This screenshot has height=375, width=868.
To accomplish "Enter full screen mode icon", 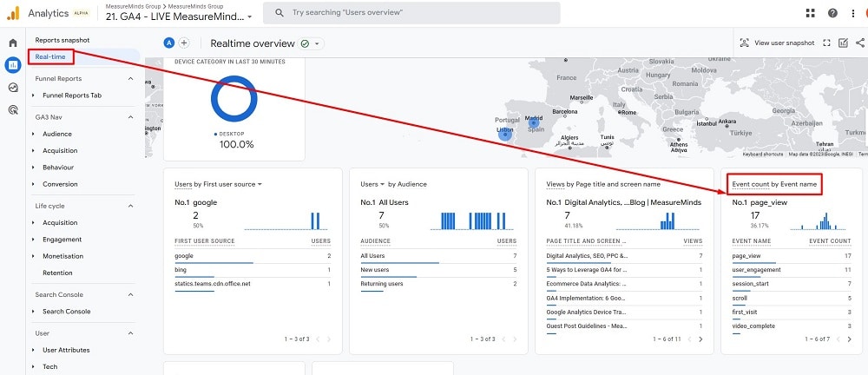I will tap(826, 43).
